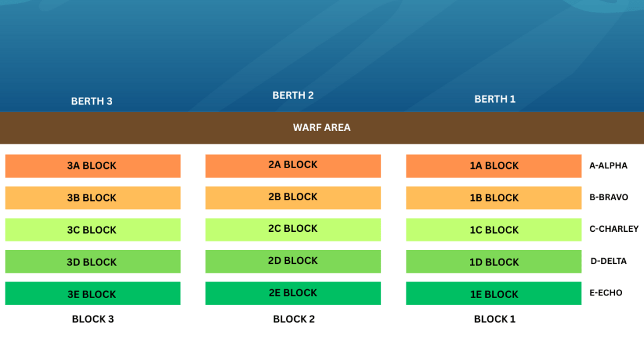Click the WARF AREA brown strip
The width and height of the screenshot is (644, 337).
coord(321,128)
